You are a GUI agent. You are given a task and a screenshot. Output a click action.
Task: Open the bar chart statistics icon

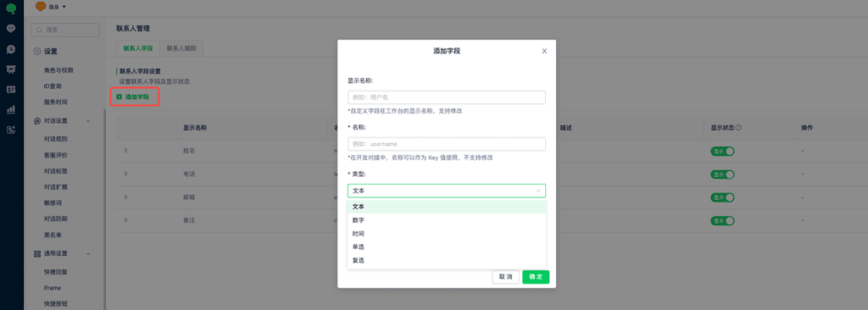(11, 109)
